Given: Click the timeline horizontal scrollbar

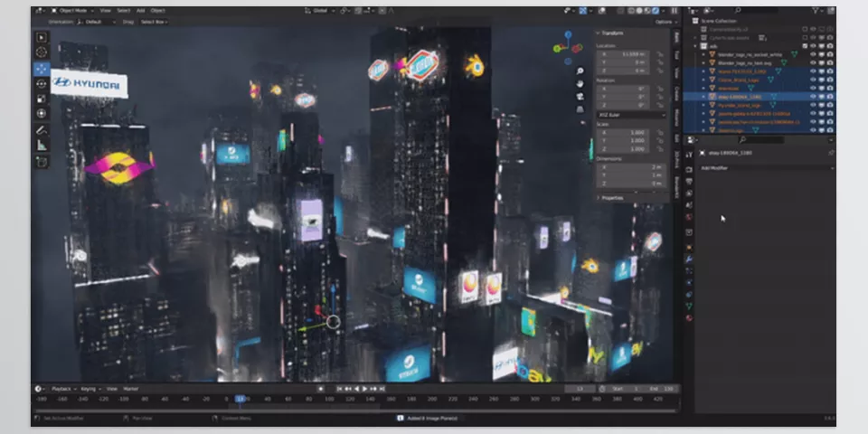Looking at the screenshot, I should click(x=356, y=410).
